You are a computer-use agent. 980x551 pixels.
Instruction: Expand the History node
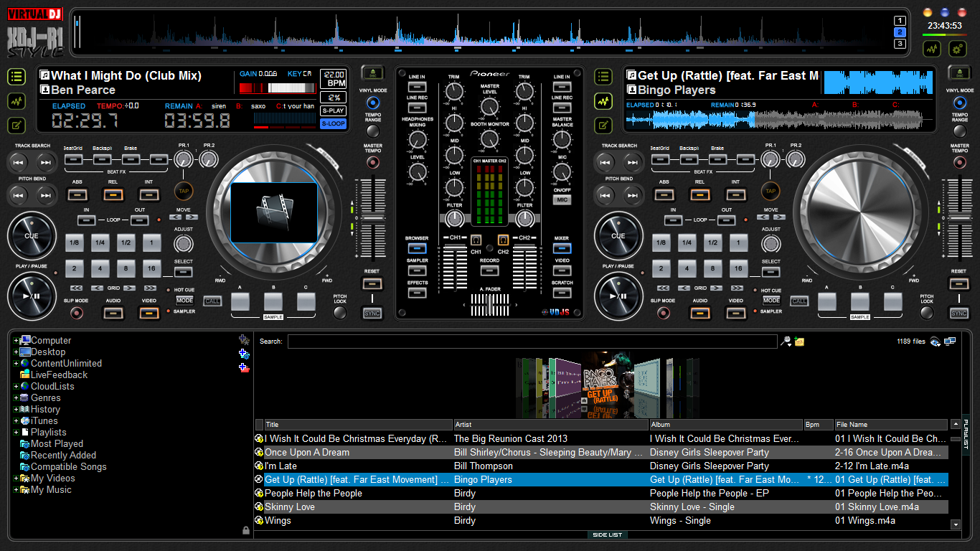[x=16, y=410]
